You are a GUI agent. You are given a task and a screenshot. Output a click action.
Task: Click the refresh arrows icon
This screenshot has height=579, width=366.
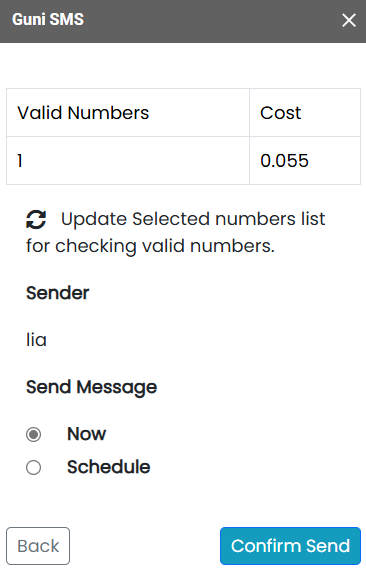tap(36, 220)
